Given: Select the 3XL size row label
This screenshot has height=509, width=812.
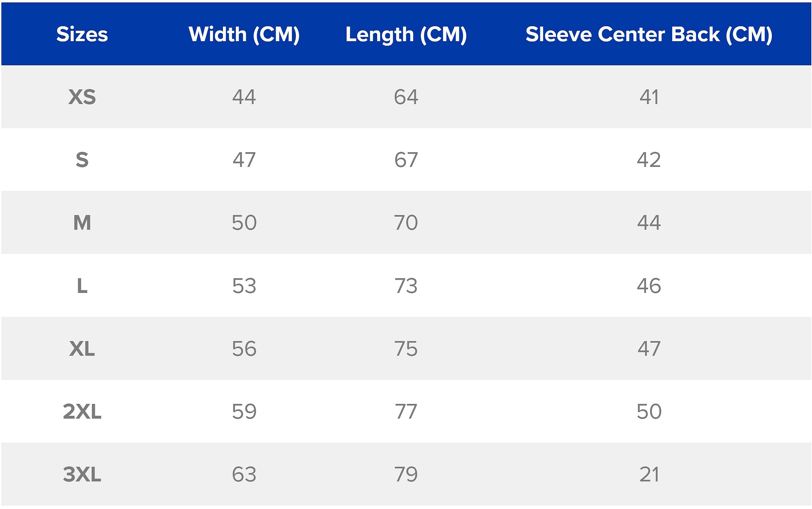Looking at the screenshot, I should [82, 474].
